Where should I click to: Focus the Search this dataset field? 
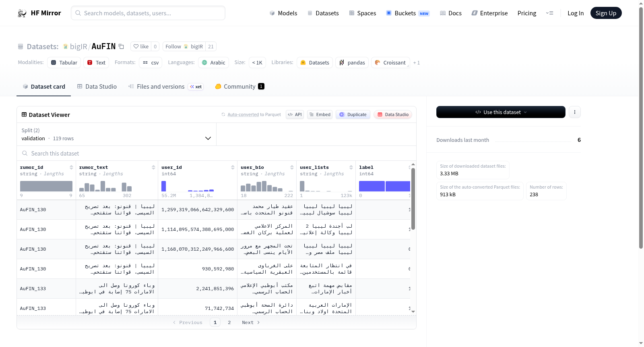217,154
